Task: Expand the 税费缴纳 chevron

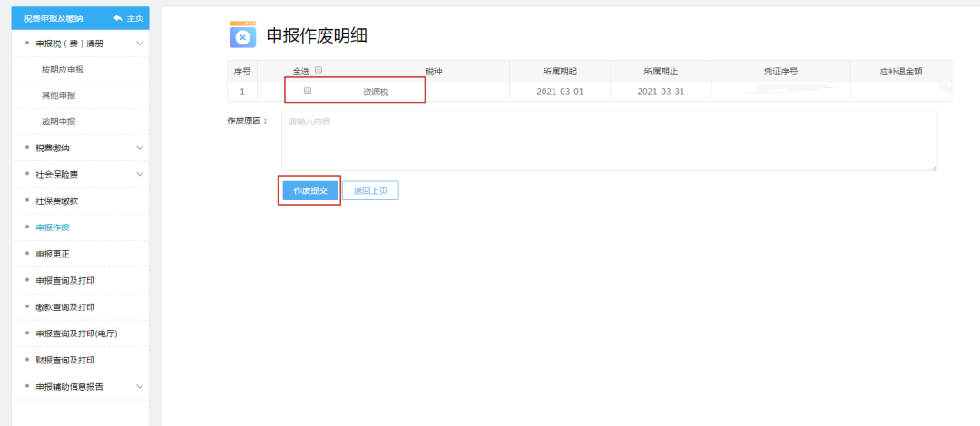Action: pyautogui.click(x=140, y=148)
